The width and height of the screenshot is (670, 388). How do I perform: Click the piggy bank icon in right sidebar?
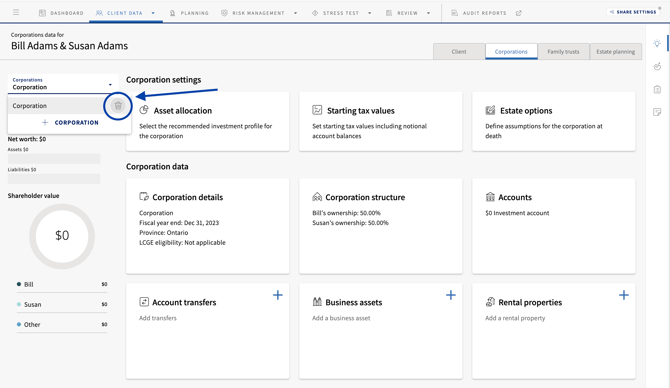(657, 66)
